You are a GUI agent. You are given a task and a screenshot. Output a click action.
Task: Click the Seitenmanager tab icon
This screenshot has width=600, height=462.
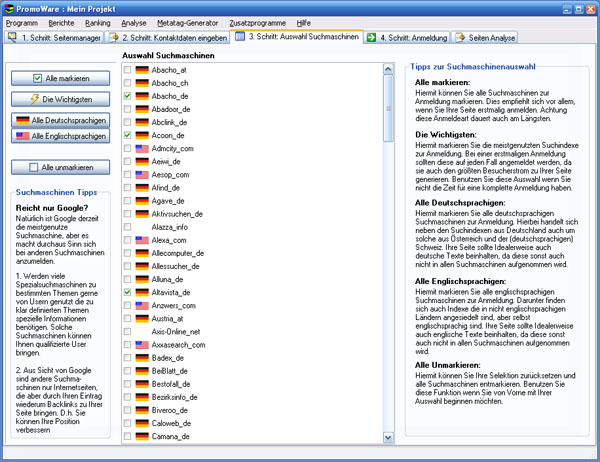click(x=12, y=37)
